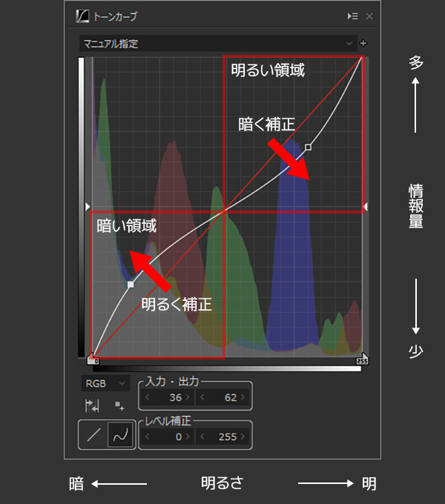Click the black point 0 slider handle
445x504 pixels.
[x=93, y=359]
